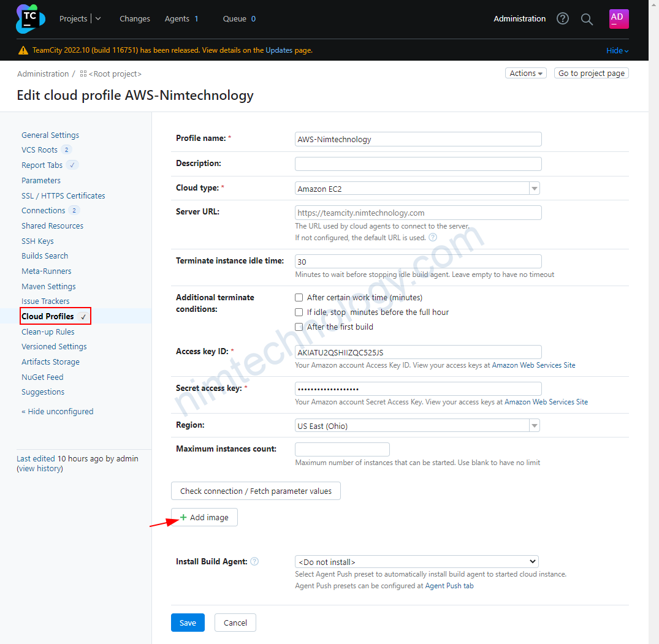Click Administration breadcrumb link

(43, 74)
